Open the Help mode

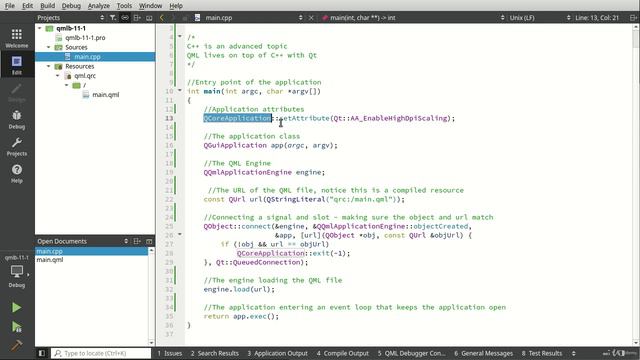tap(17, 173)
